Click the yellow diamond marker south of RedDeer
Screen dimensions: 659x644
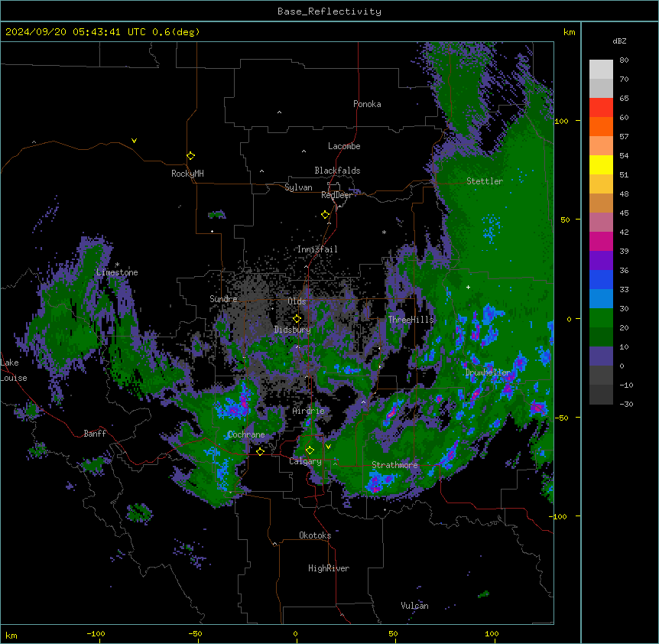click(326, 215)
